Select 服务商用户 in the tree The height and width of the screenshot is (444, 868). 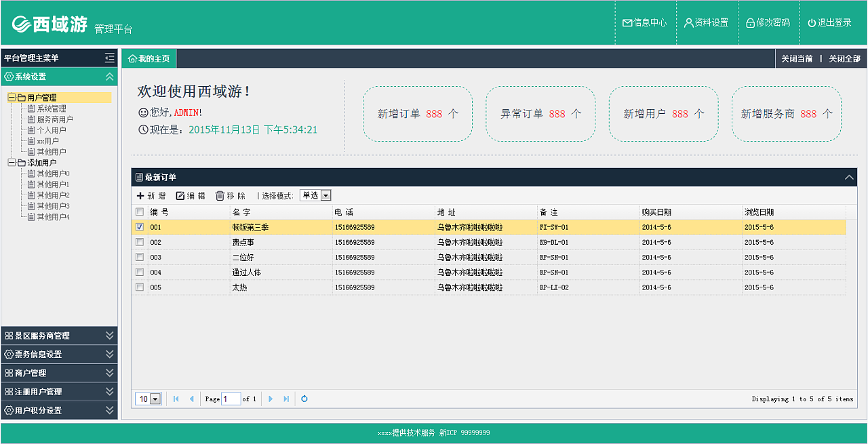55,119
